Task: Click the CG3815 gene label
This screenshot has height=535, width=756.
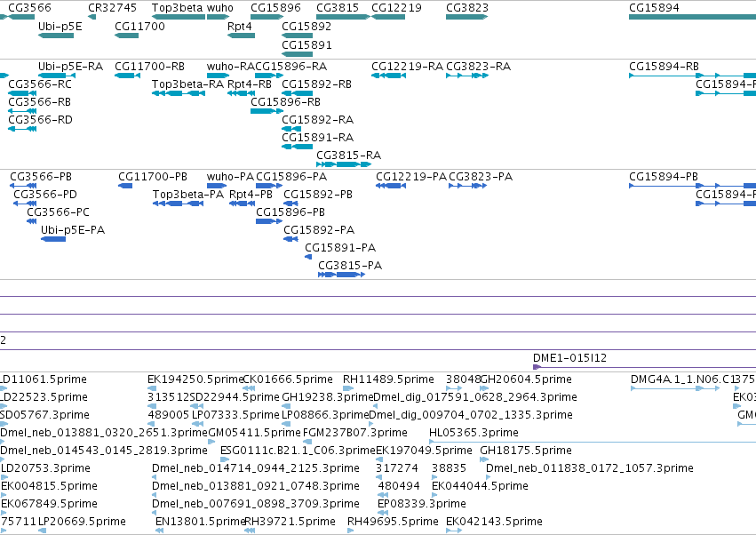Action: pos(338,8)
